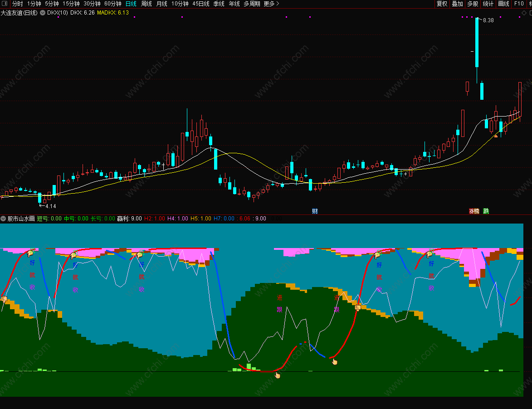The width and height of the screenshot is (532, 409).
Task: Click the 短亏: 0.00 indicator value
Action: click(49, 219)
